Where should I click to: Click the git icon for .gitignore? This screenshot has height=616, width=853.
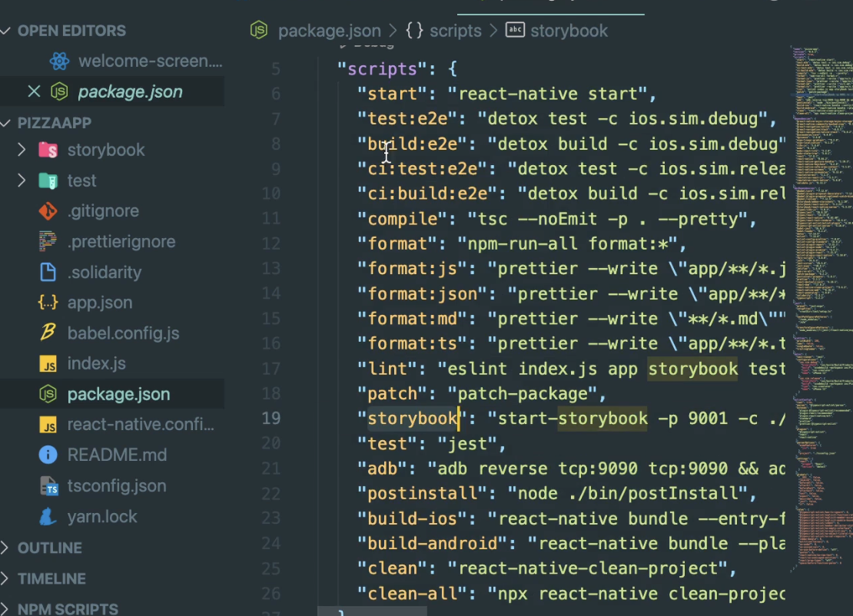click(x=48, y=211)
